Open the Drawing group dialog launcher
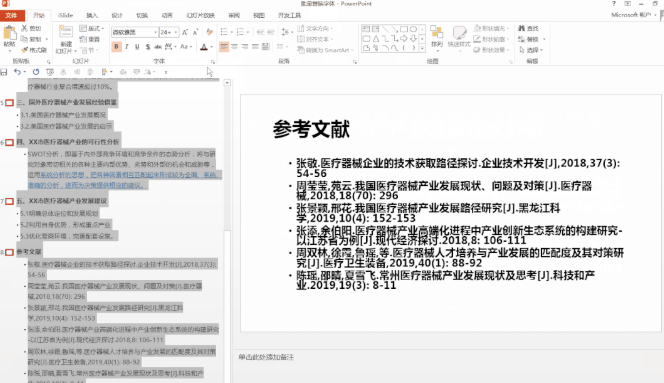Viewport: 664px width, 383px height. pyautogui.click(x=511, y=62)
